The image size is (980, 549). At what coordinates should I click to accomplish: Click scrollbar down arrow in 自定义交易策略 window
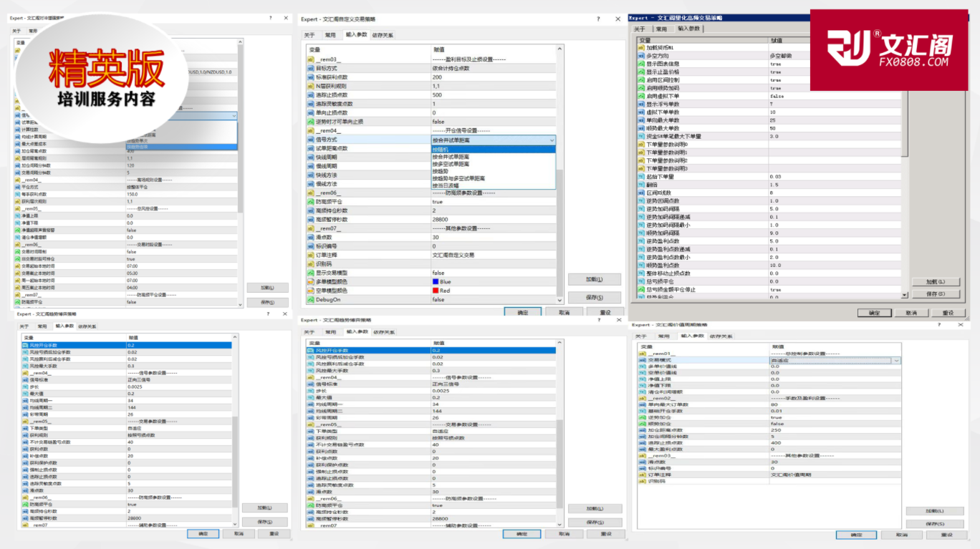click(559, 300)
